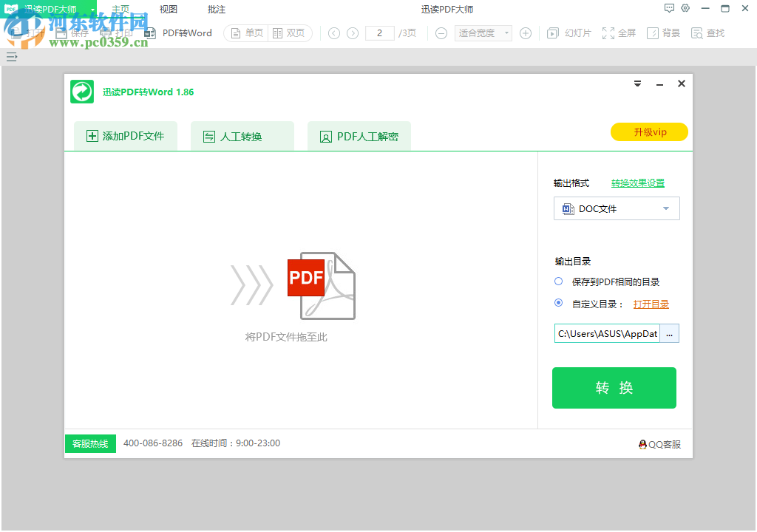Open the 查找 find tool

(707, 33)
